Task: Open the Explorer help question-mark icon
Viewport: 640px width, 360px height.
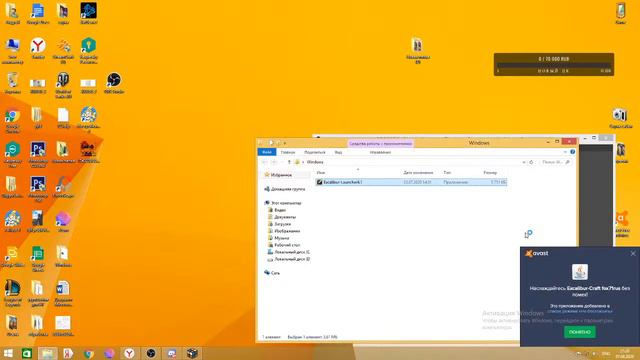Action: click(572, 152)
